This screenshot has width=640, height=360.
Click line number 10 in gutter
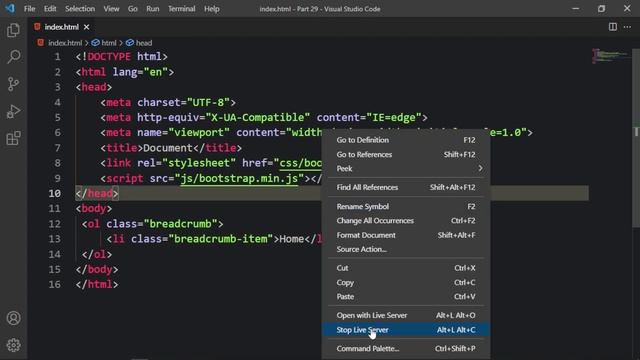pos(55,193)
